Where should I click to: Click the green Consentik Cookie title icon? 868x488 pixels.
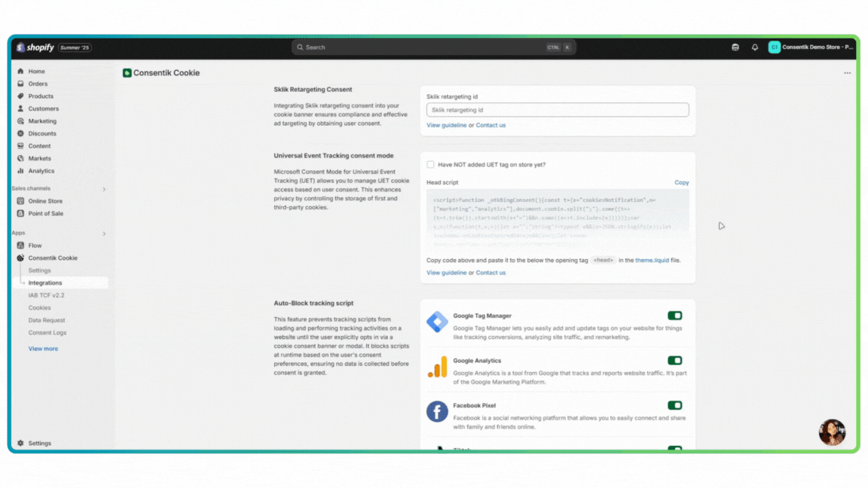[127, 73]
